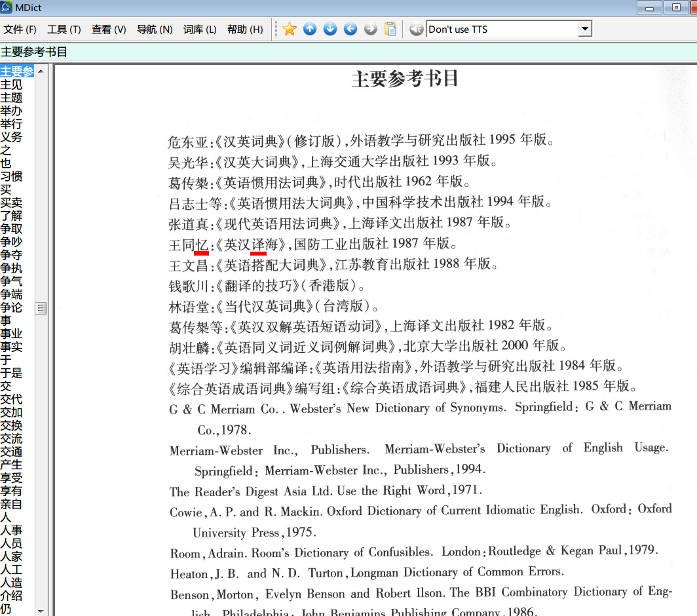Select 享受 in the word list
The image size is (697, 616).
(x=11, y=478)
